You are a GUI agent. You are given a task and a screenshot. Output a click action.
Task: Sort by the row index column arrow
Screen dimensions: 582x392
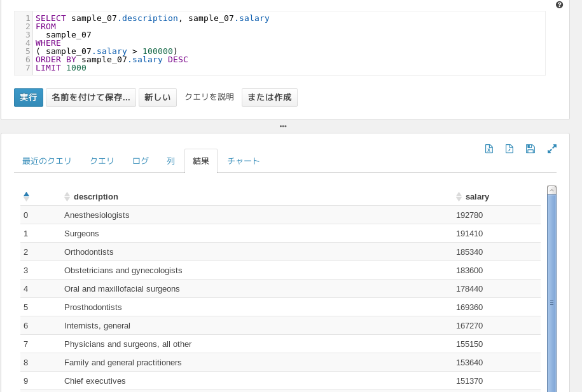(26, 196)
